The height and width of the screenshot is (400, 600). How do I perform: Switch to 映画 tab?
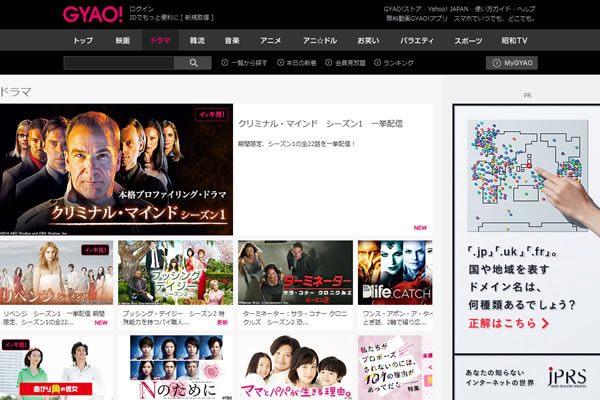coord(123,40)
